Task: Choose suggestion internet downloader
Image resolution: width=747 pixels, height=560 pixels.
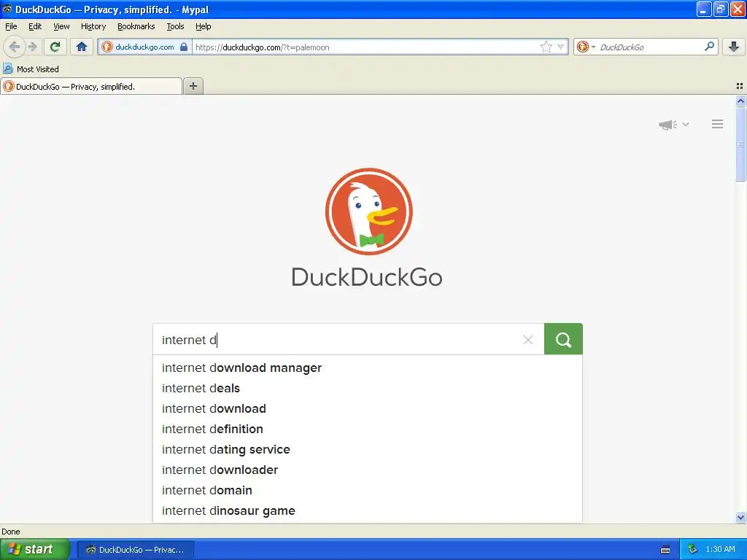Action: pyautogui.click(x=368, y=470)
